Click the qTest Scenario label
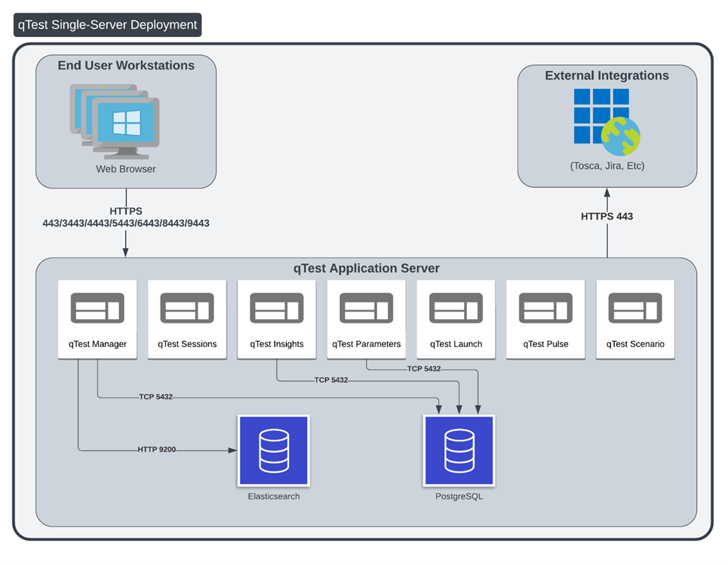728x565 pixels. tap(635, 344)
